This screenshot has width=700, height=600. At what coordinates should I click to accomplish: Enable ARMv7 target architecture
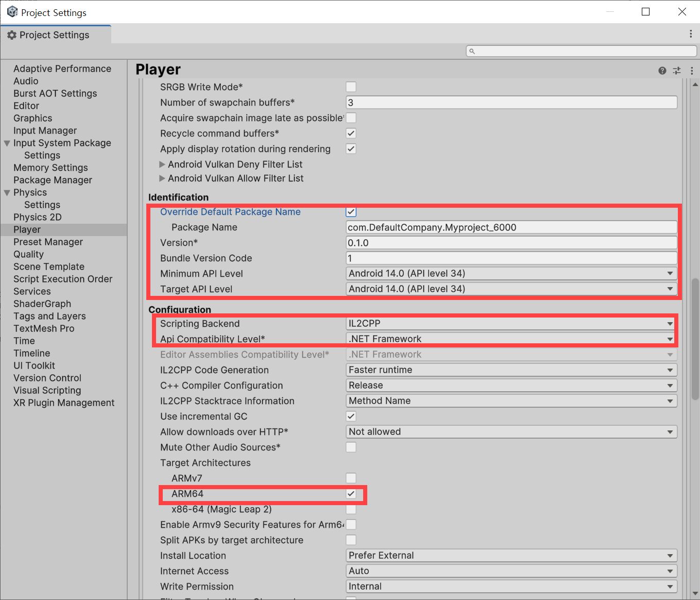pos(351,478)
